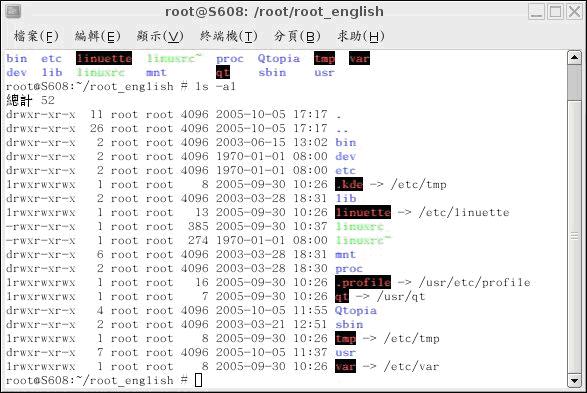Click the highlighted linuette symlink in listing
The image size is (587, 393).
pyautogui.click(x=363, y=212)
